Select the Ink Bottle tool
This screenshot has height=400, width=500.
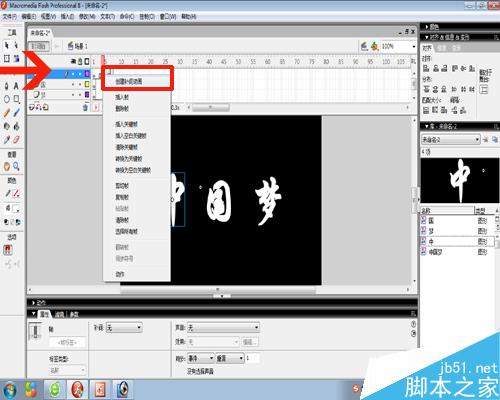pos(6,126)
